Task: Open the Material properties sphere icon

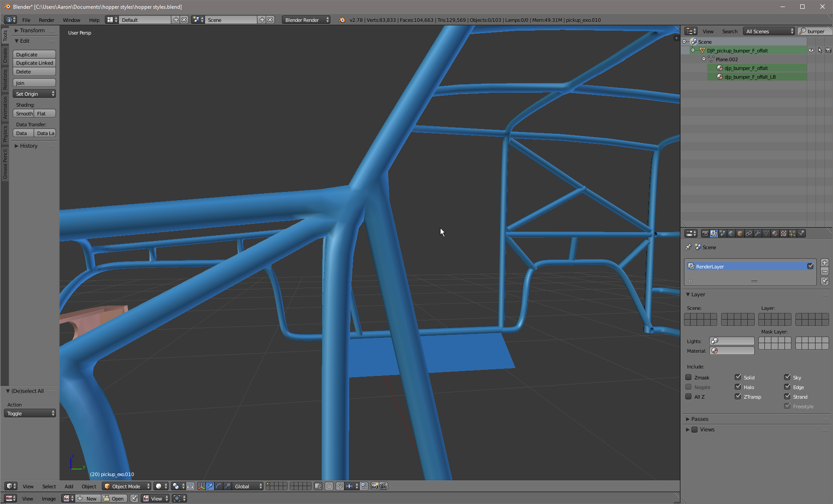Action: [775, 233]
